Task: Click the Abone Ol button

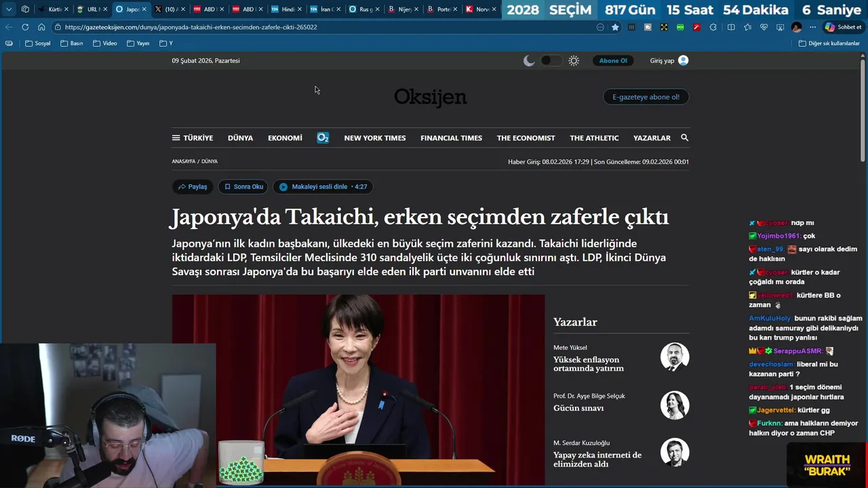Action: click(x=613, y=60)
